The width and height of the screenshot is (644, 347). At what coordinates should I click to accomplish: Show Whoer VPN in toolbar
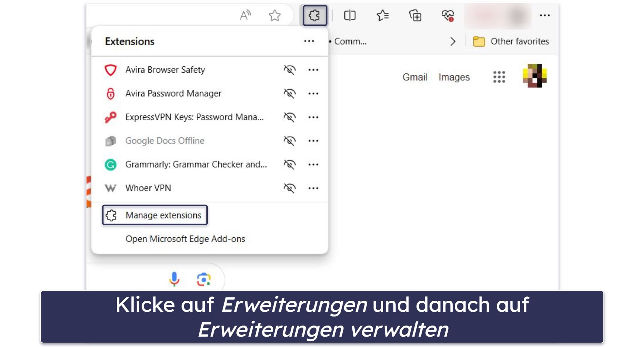tap(289, 188)
